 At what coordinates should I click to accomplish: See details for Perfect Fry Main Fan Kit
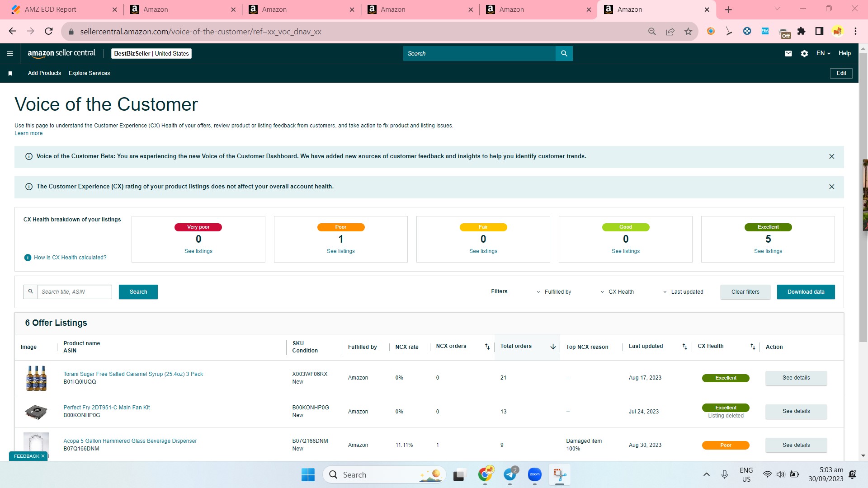pos(796,411)
